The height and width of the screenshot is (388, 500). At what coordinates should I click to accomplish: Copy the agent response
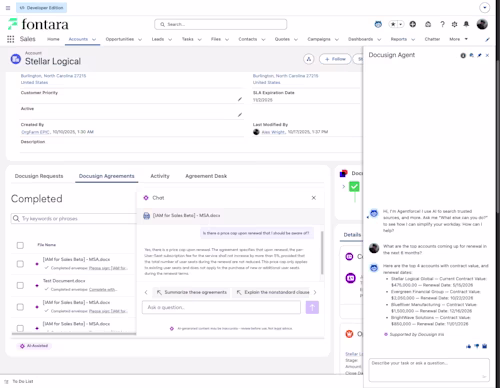click(485, 346)
